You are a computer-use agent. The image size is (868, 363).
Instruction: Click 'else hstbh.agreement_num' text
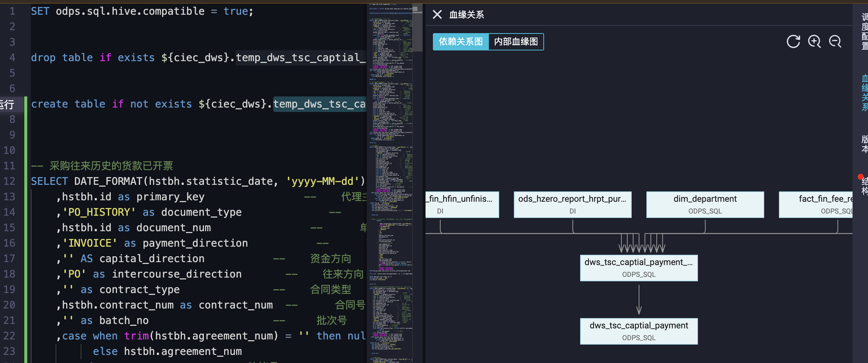coord(167,351)
